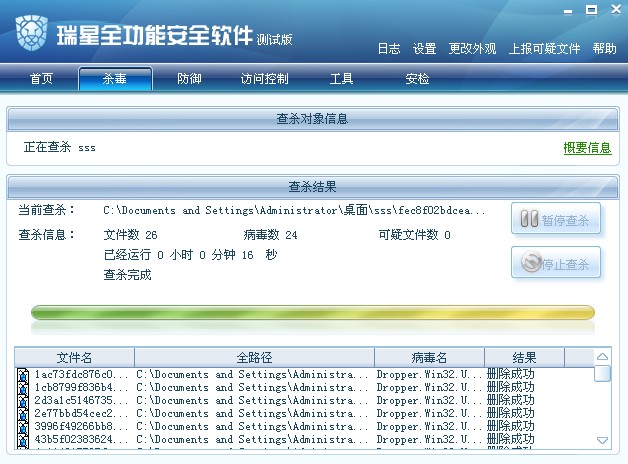
Task: Sort by 文件名 column header
Action: (x=74, y=357)
